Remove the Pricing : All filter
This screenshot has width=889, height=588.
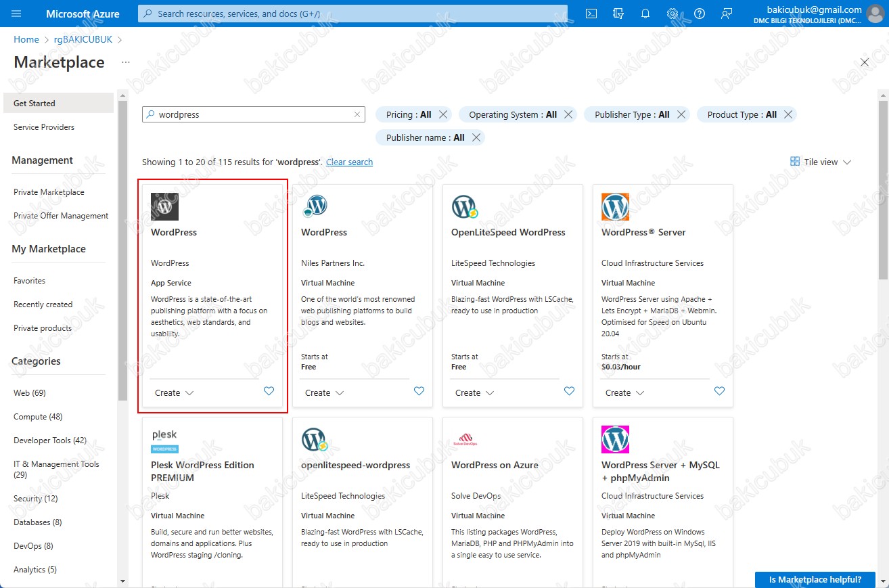point(443,114)
